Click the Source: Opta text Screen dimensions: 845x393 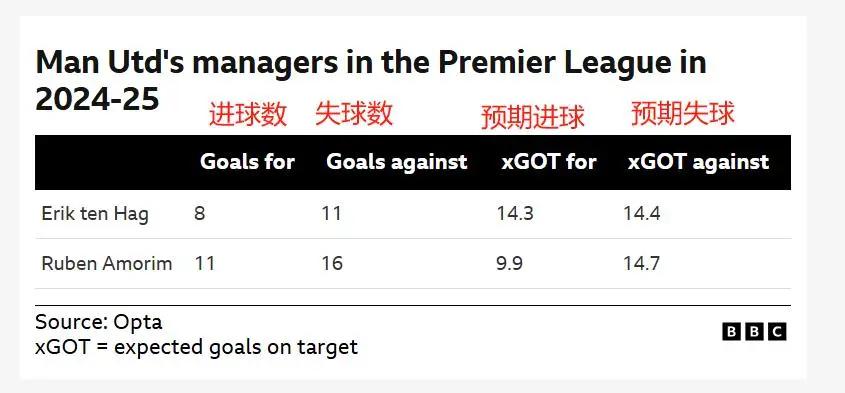(x=99, y=322)
